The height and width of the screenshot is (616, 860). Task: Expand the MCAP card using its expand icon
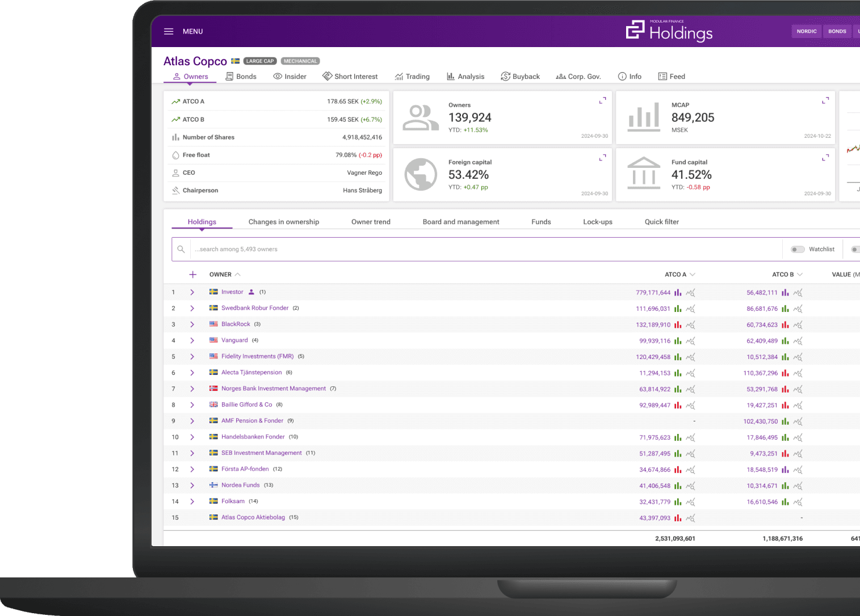825,100
